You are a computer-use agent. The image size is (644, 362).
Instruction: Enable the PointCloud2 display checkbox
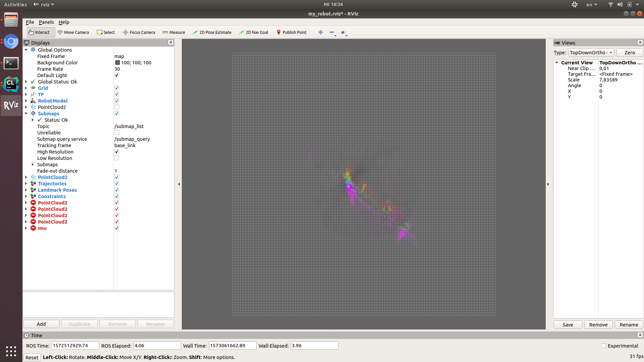click(117, 107)
